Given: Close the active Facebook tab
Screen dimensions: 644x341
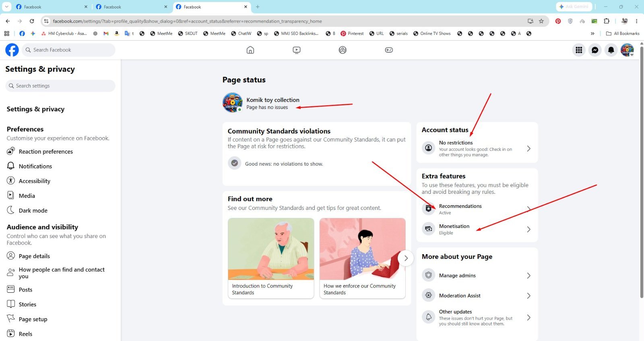Looking at the screenshot, I should 246,7.
